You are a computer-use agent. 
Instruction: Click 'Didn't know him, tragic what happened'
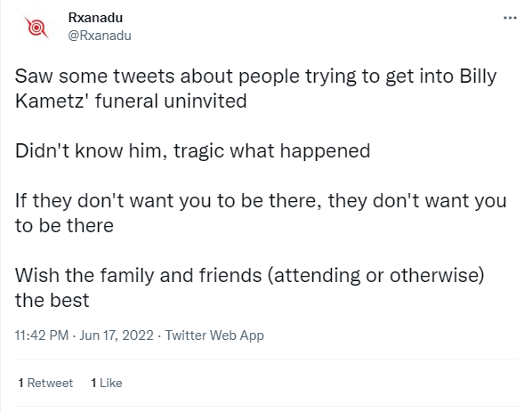(193, 151)
